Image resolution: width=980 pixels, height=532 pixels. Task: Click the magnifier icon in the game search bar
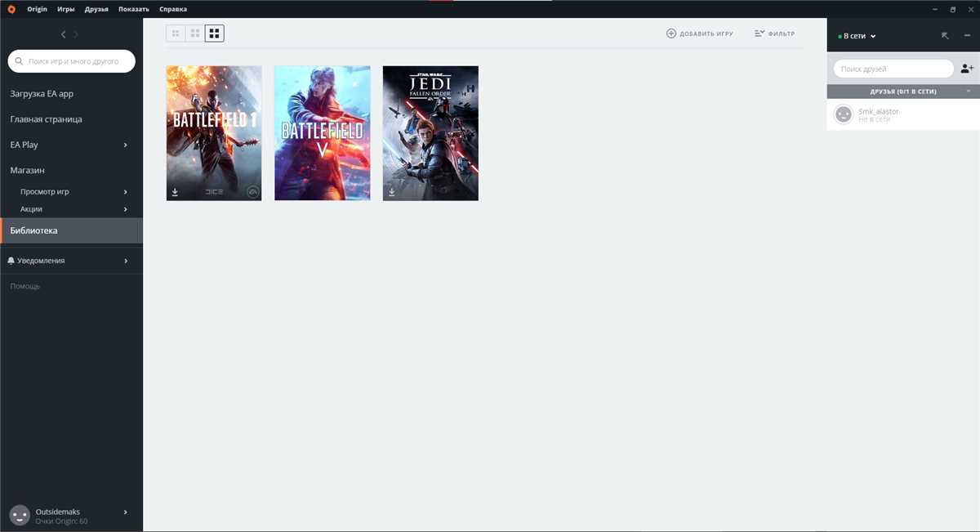(x=18, y=60)
